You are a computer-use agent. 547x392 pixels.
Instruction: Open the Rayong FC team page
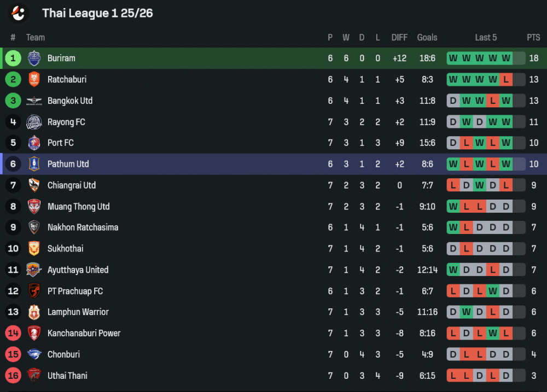pos(66,122)
